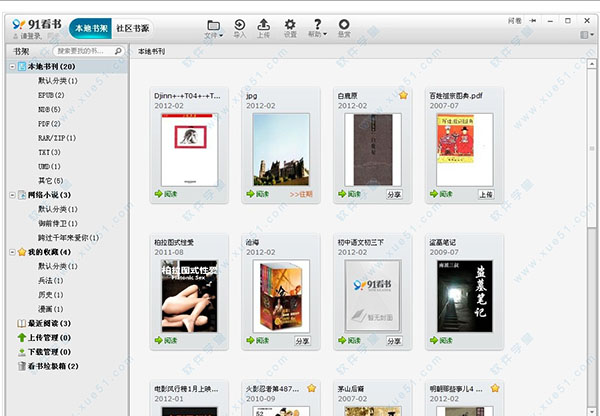Select 默认分类(1) under 我的收藏
The width and height of the screenshot is (600, 416).
(58, 266)
